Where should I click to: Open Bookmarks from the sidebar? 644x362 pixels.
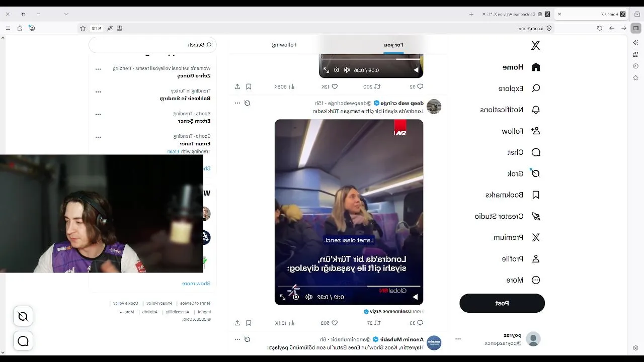(513, 195)
